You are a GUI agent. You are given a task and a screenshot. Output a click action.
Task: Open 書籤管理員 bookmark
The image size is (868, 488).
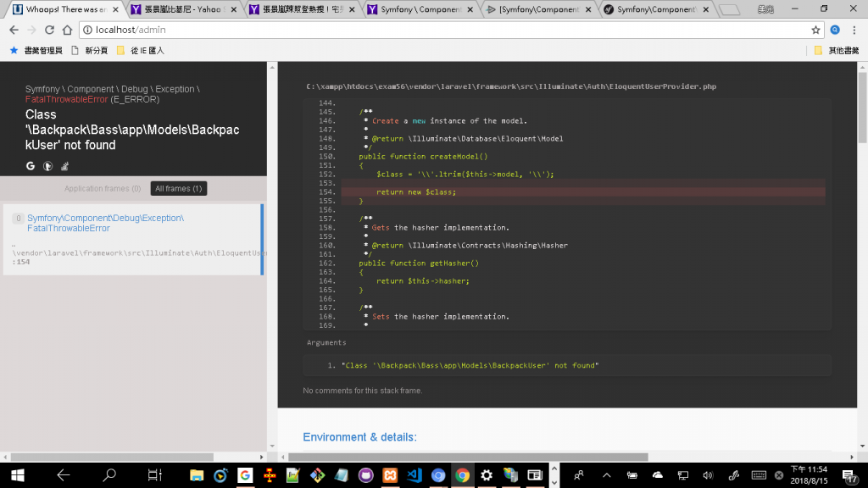pyautogui.click(x=36, y=50)
